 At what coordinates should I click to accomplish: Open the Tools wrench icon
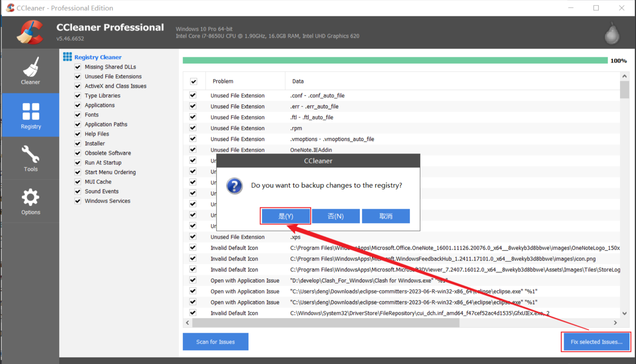30,154
